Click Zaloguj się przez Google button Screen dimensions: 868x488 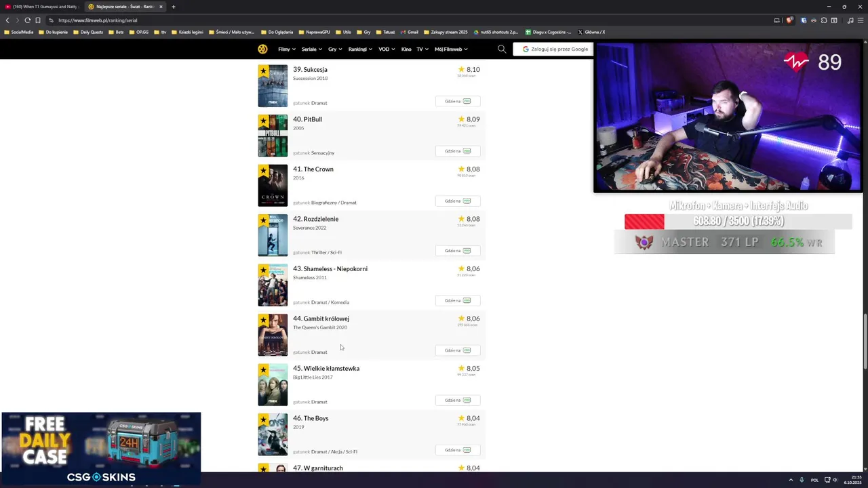554,49
